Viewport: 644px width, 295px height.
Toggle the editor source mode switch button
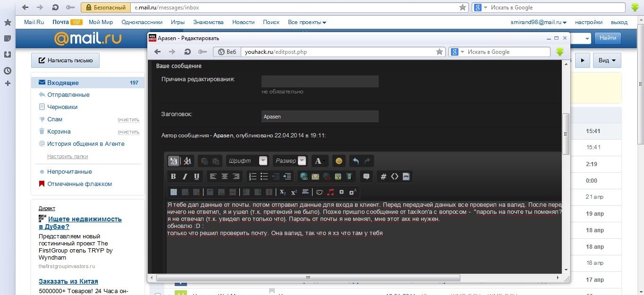173,161
